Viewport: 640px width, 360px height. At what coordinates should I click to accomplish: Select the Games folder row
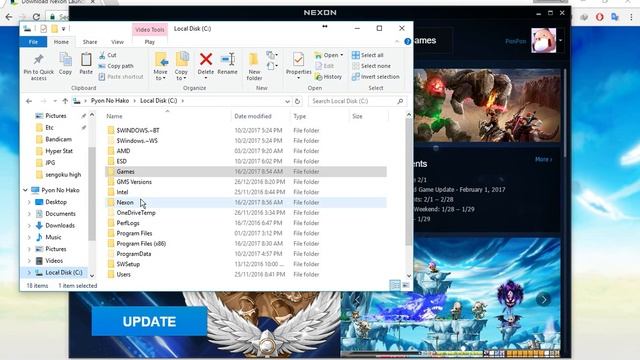[246, 171]
